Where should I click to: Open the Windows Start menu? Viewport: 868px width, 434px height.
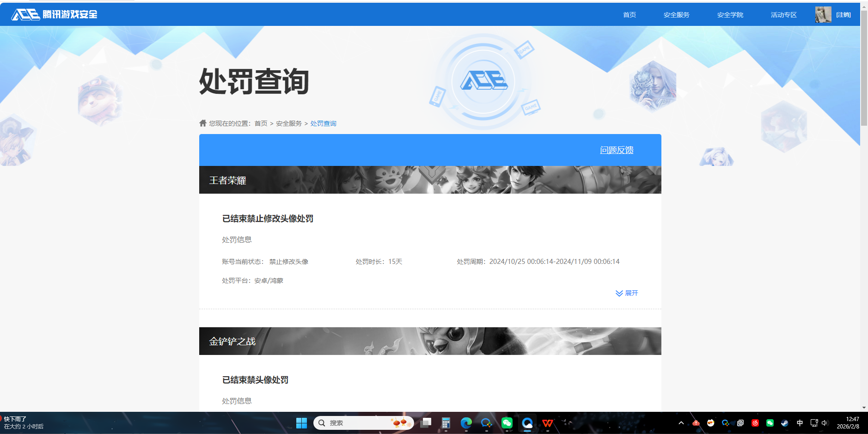point(301,423)
